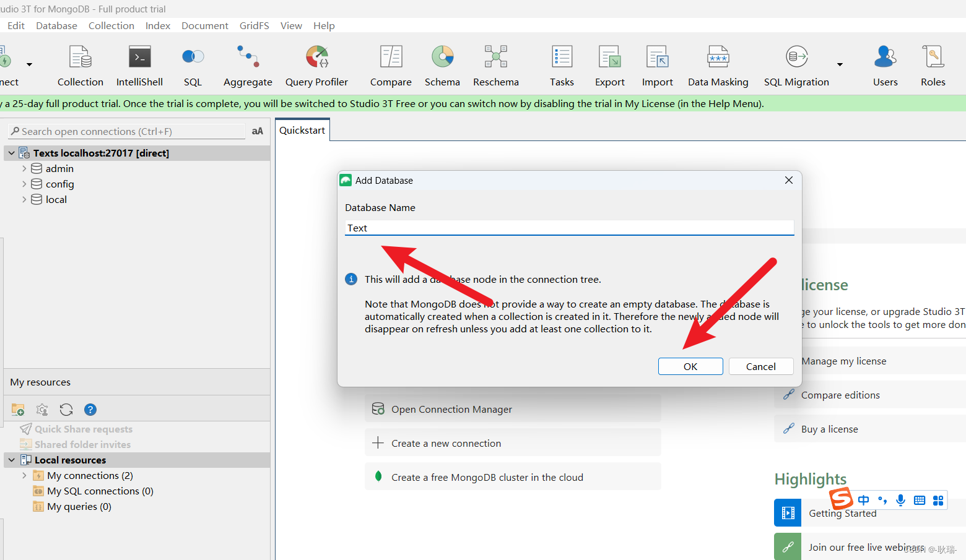Viewport: 966px width, 560px height.
Task: Open Getting Started highlight
Action: (x=843, y=513)
